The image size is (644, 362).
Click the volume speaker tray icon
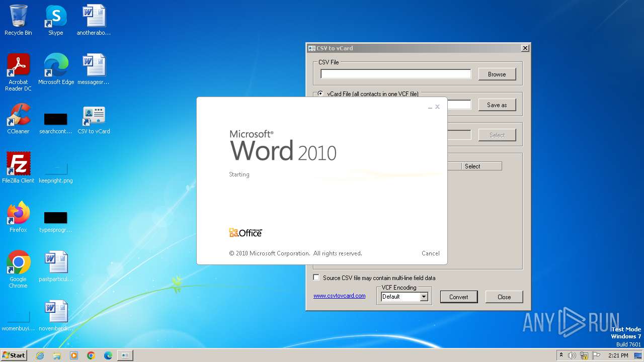[572, 355]
